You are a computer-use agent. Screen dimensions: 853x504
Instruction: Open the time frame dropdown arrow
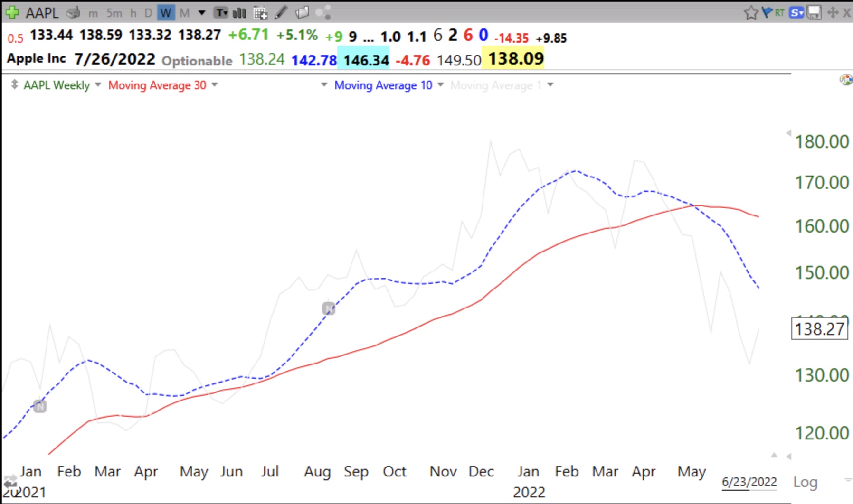pyautogui.click(x=202, y=13)
